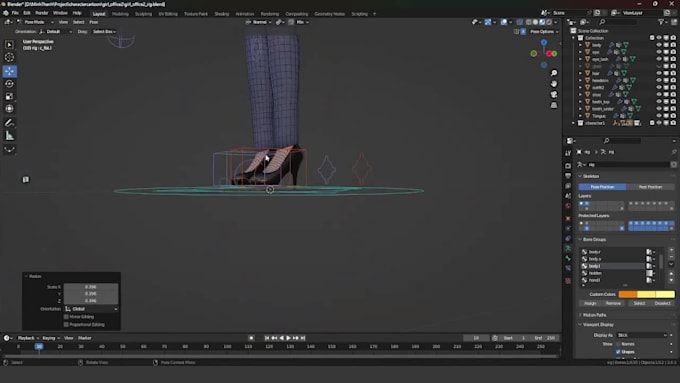Click the viewport pan hand icon
The height and width of the screenshot is (383, 680).
point(554,84)
